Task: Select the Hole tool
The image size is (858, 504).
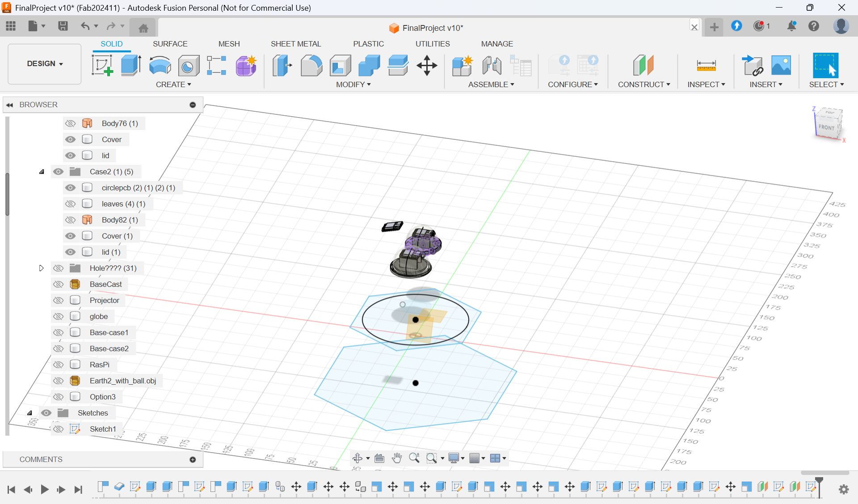Action: (189, 66)
